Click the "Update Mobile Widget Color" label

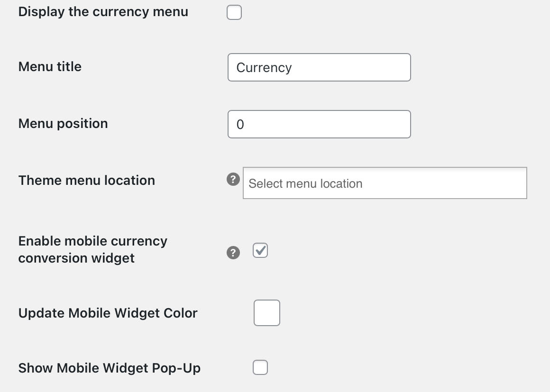pyautogui.click(x=108, y=313)
